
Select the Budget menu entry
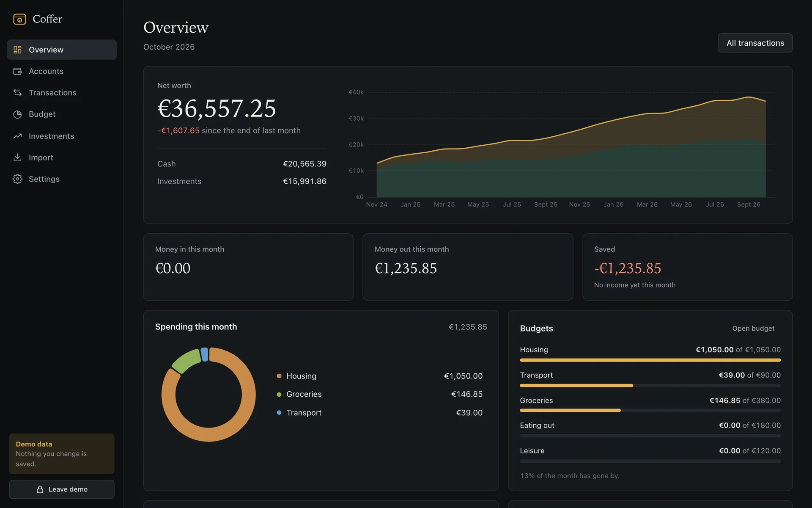coord(62,114)
